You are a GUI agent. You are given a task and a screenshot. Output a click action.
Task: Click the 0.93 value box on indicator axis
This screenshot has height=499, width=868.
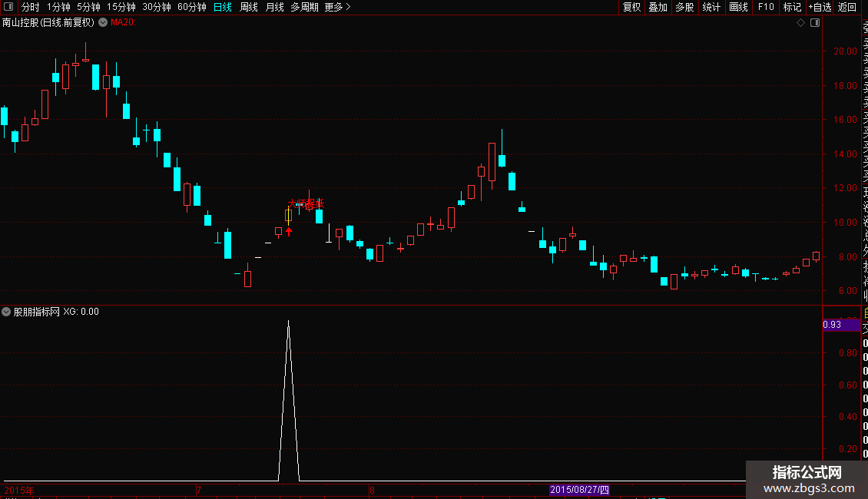(841, 325)
